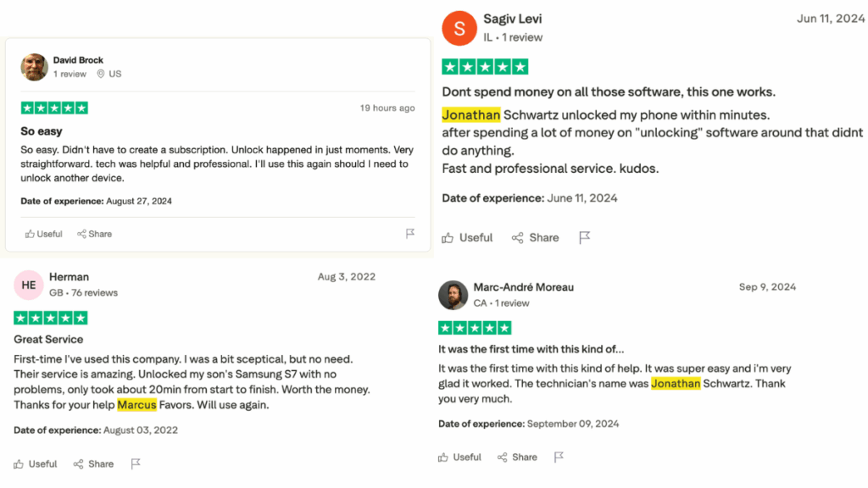
Task: Flag David Brock's review
Action: tap(409, 234)
